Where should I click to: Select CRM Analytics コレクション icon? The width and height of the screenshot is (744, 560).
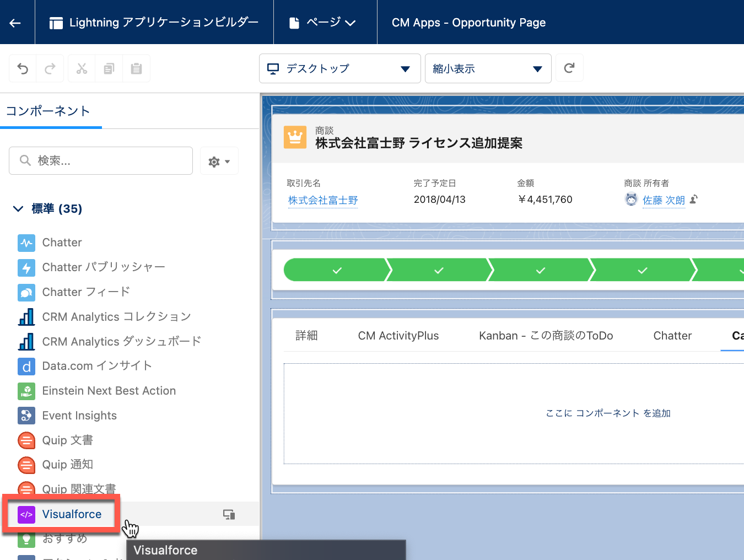[26, 317]
